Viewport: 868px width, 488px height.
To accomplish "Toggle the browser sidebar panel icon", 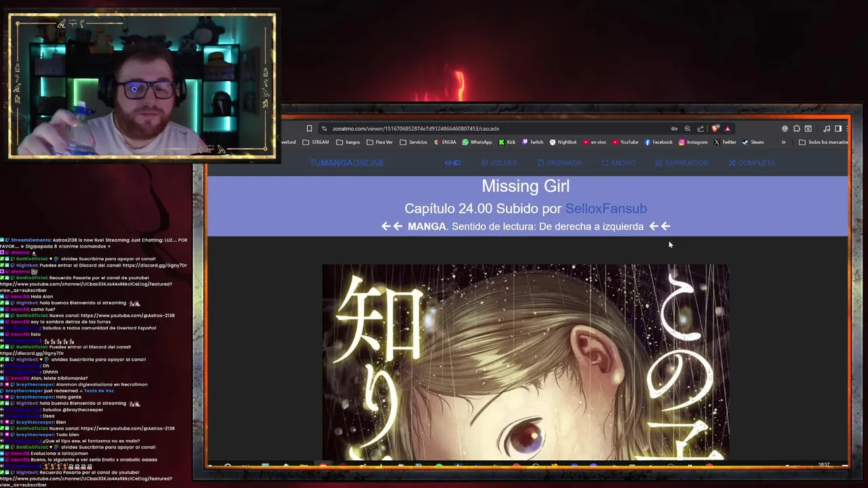I will (838, 129).
